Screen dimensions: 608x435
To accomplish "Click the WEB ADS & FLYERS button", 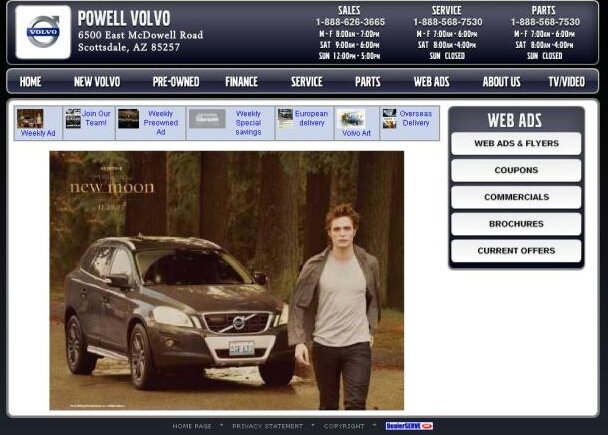I will click(516, 143).
